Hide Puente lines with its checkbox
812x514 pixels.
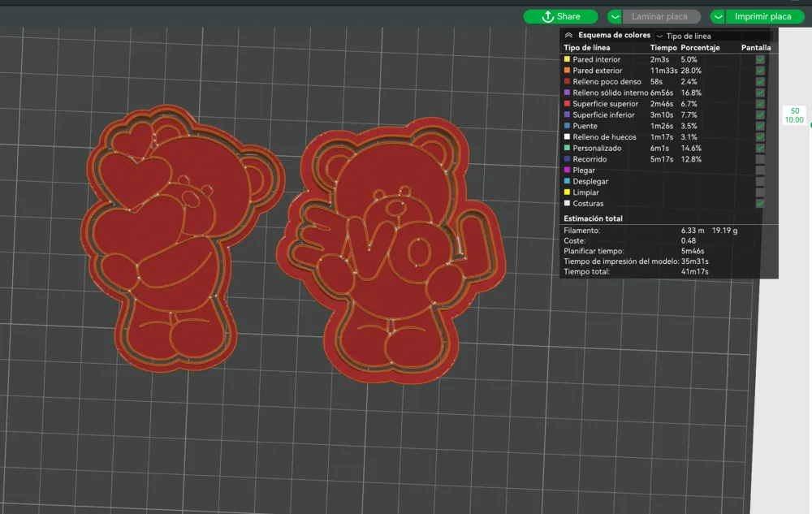pyautogui.click(x=760, y=126)
